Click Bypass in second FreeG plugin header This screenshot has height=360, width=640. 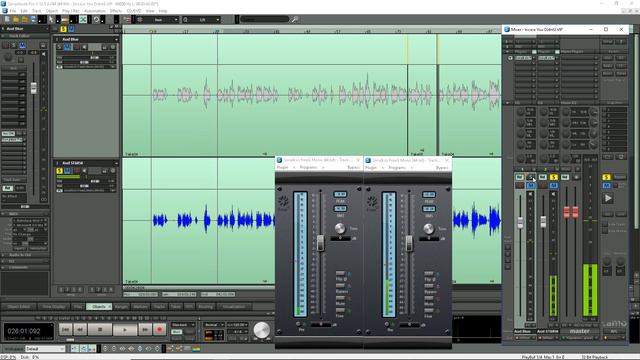point(442,168)
